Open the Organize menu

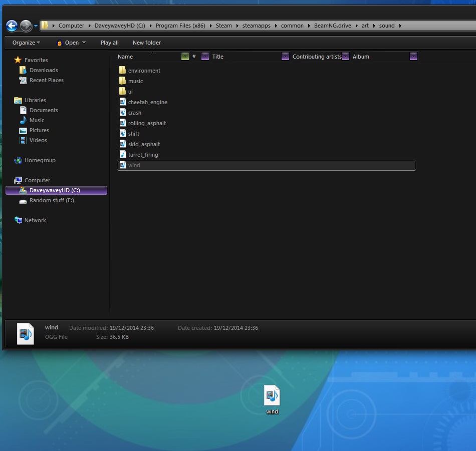pyautogui.click(x=26, y=43)
